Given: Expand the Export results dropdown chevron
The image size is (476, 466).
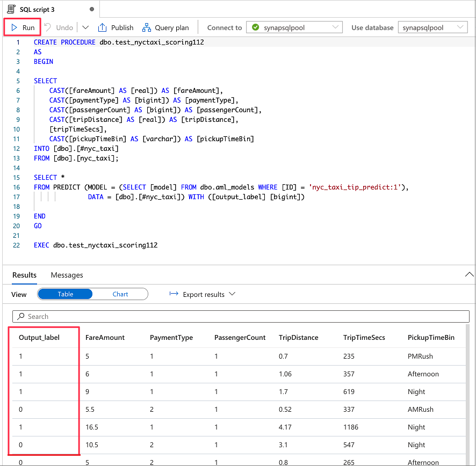Looking at the screenshot, I should 232,294.
